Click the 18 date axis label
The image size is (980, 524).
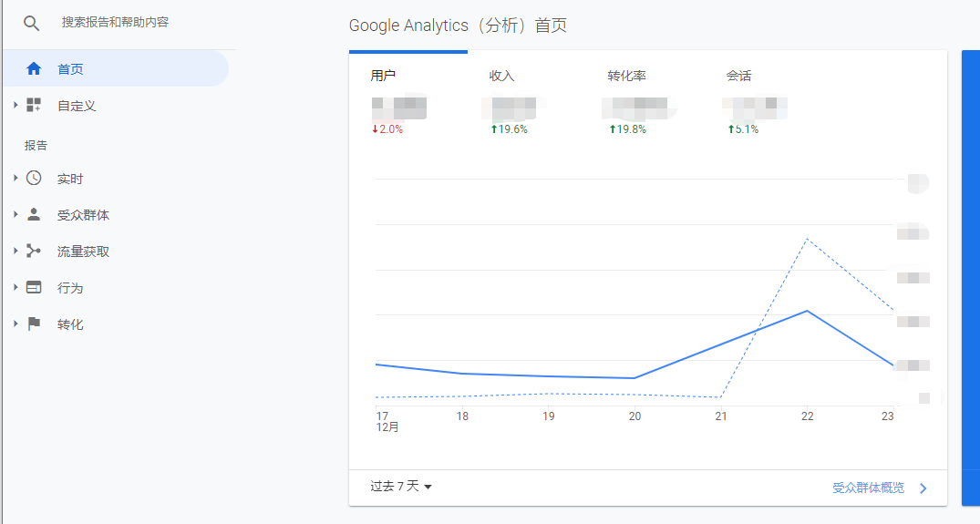point(462,416)
